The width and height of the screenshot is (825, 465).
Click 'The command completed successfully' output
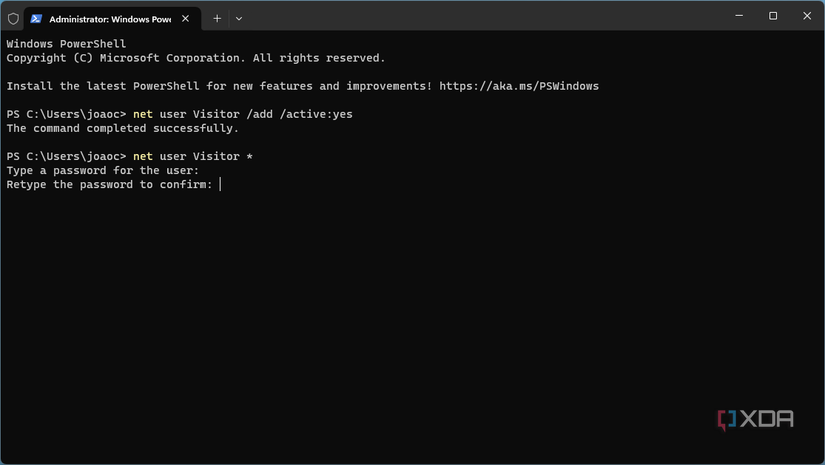point(122,128)
